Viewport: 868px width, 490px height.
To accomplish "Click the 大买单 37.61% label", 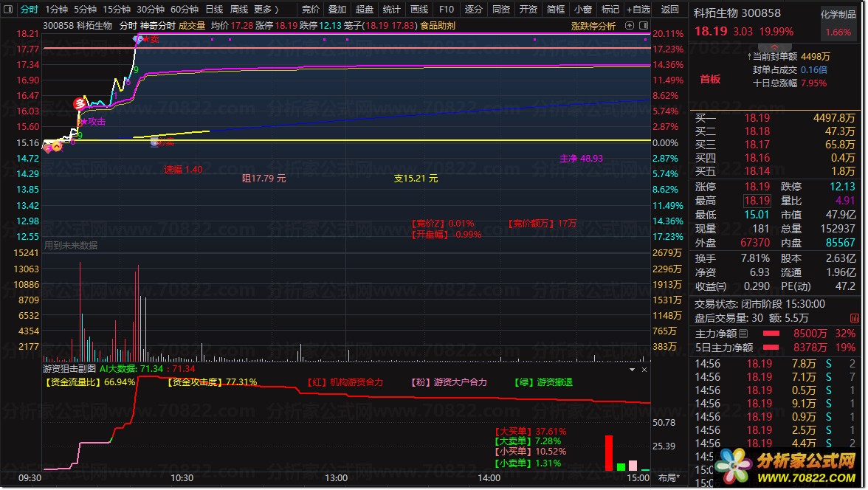I will tap(530, 431).
